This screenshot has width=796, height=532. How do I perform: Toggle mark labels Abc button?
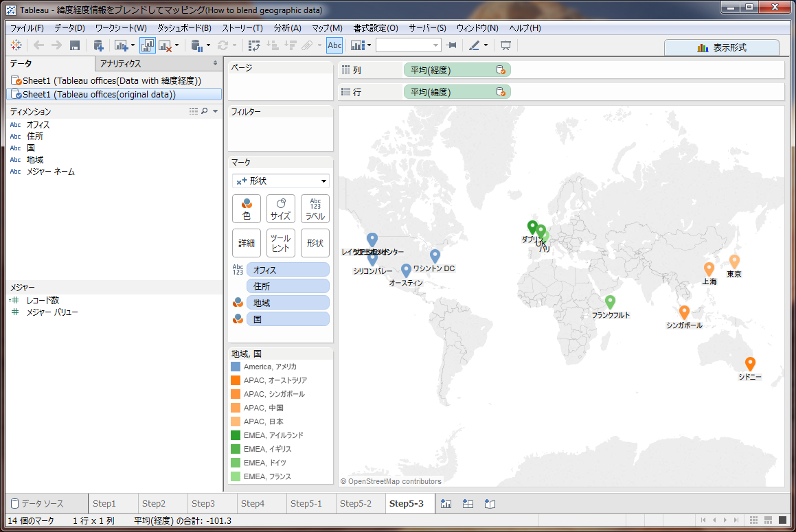pos(334,45)
